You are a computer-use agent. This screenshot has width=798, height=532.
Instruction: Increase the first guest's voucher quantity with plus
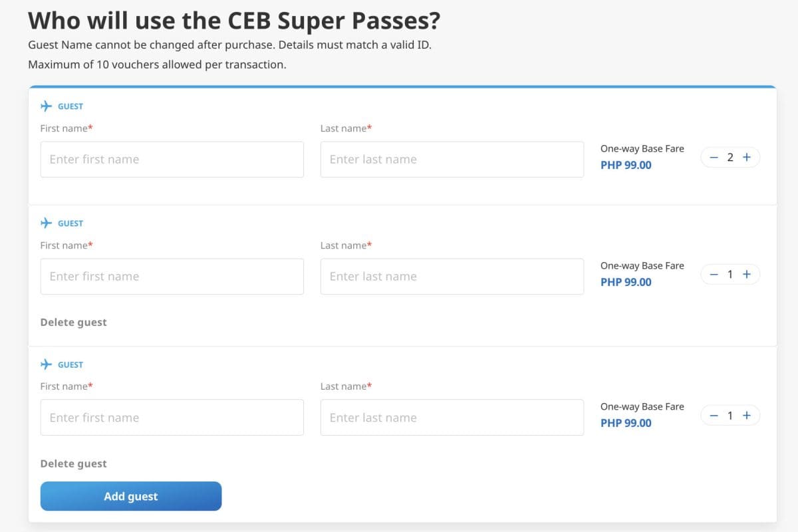pyautogui.click(x=747, y=158)
